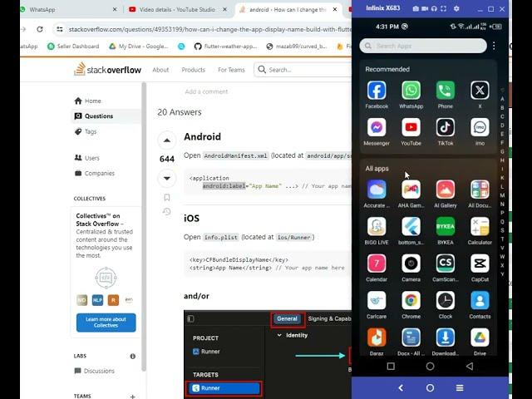Open Carlcare app
This screenshot has height=399, width=532.
click(x=377, y=300)
